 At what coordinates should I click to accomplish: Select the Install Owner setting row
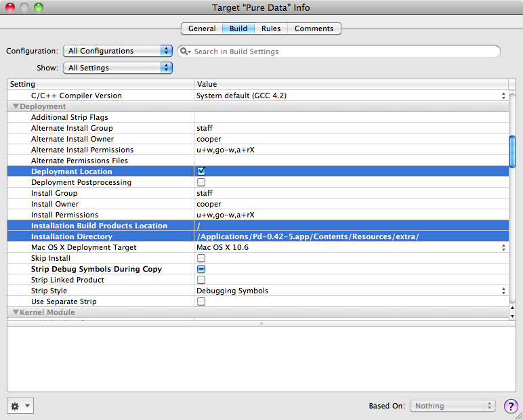[258, 204]
